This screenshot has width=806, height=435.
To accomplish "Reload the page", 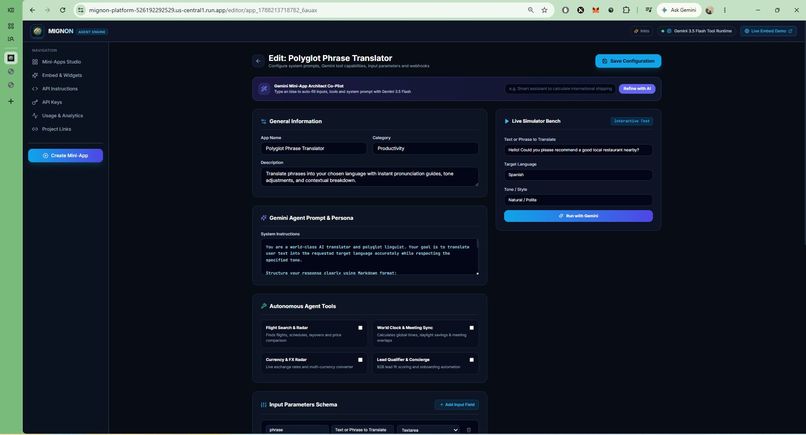I will click(x=63, y=10).
